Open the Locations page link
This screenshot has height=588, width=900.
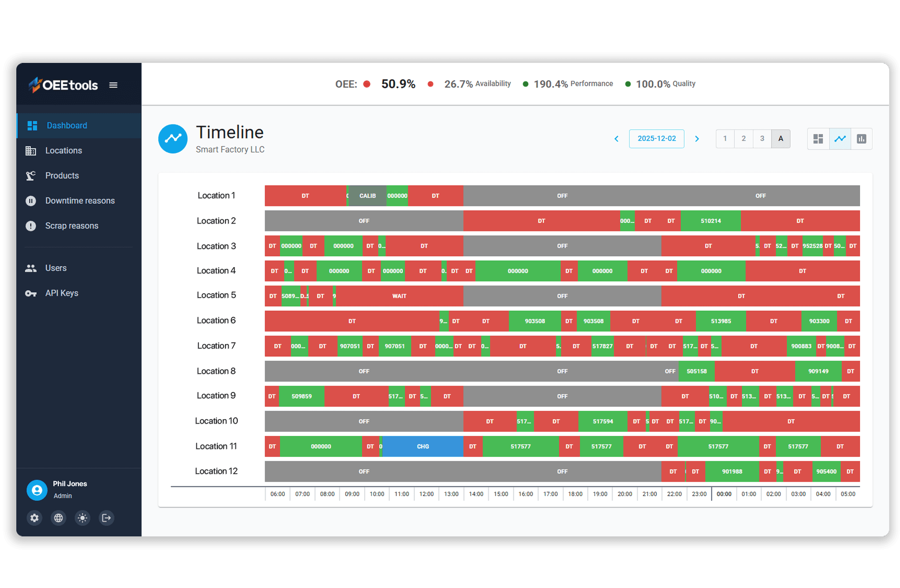point(63,150)
